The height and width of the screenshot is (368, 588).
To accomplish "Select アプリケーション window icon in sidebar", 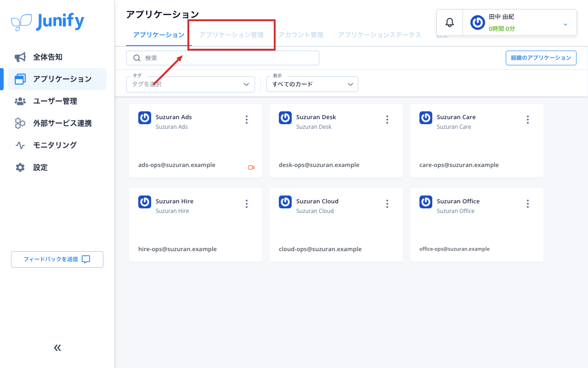I will (20, 79).
